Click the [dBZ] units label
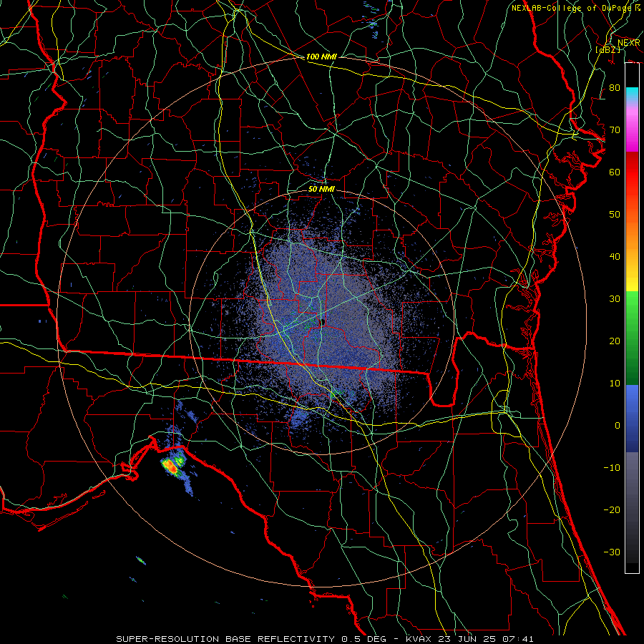 tap(608, 50)
